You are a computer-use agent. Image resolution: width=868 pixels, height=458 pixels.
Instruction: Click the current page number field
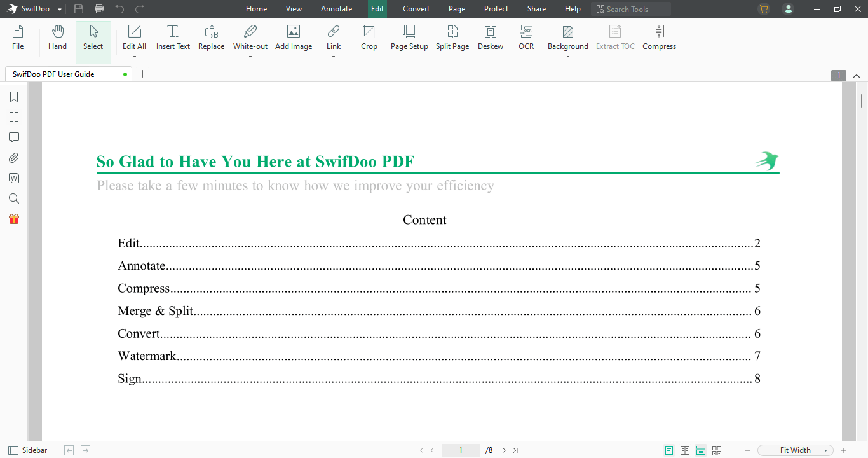coord(461,450)
